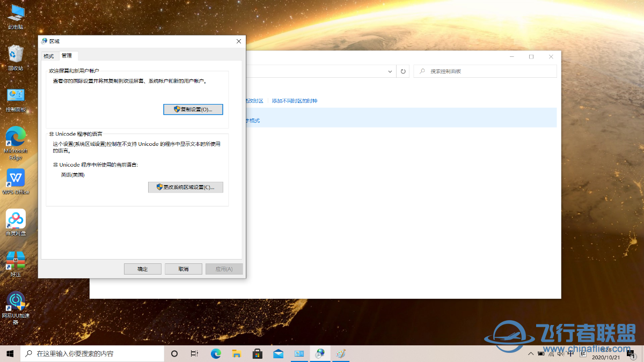Select the 好压 desktop shortcut

pyautogui.click(x=16, y=264)
